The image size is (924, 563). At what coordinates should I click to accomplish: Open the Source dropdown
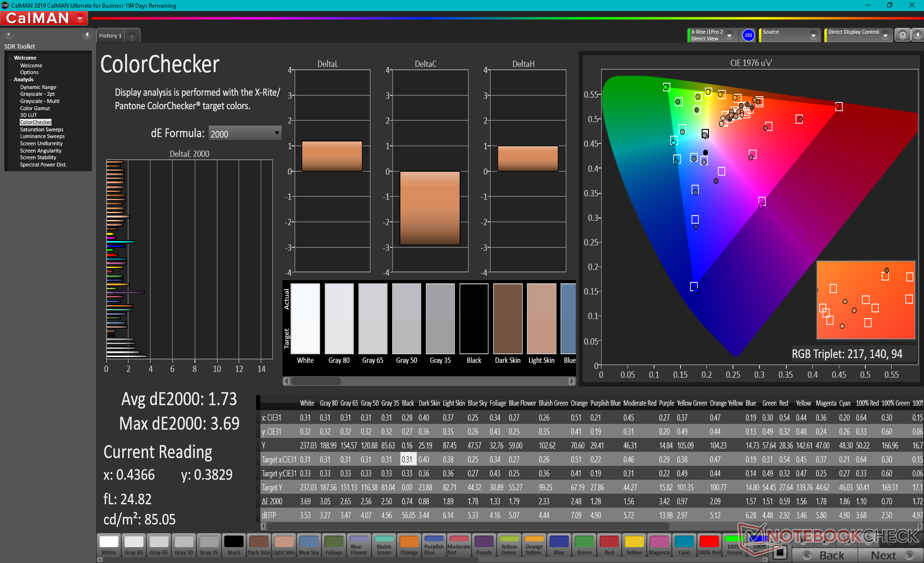813,36
